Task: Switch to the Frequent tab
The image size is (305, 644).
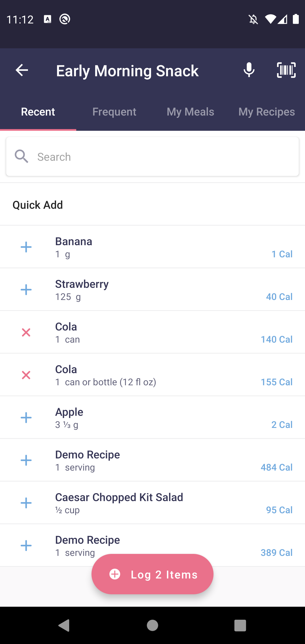Action: tap(114, 112)
